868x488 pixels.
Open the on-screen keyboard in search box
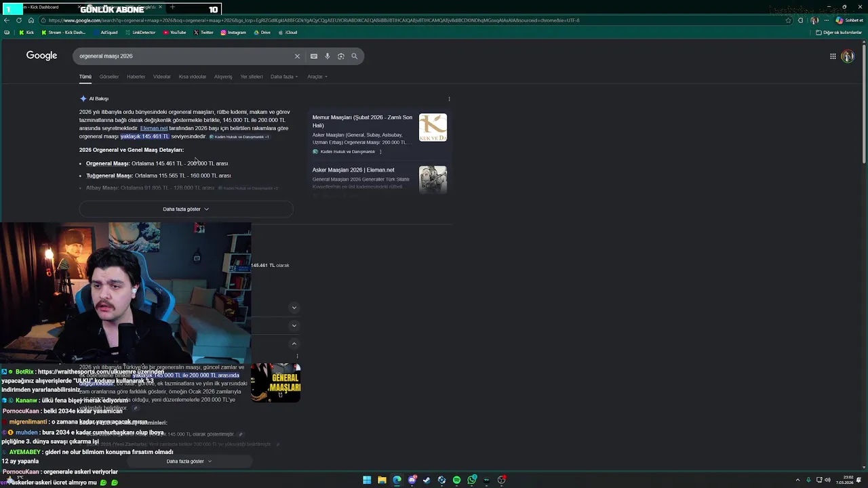click(x=314, y=56)
